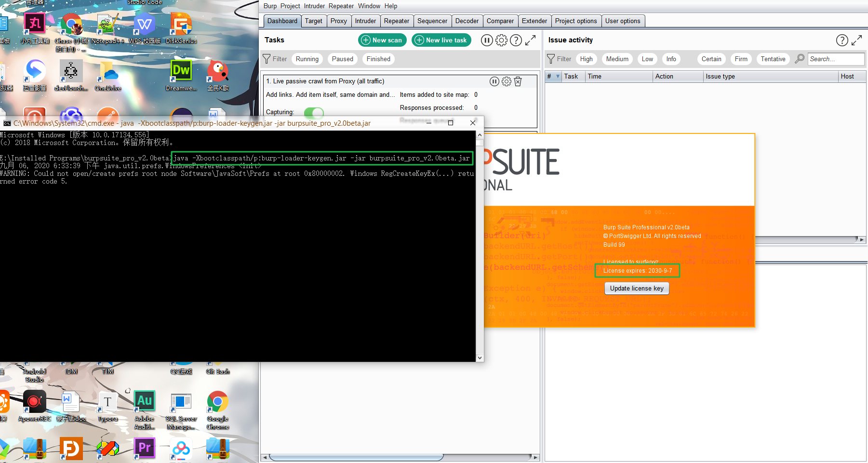The height and width of the screenshot is (463, 868).
Task: Open the Help menu
Action: (x=391, y=6)
